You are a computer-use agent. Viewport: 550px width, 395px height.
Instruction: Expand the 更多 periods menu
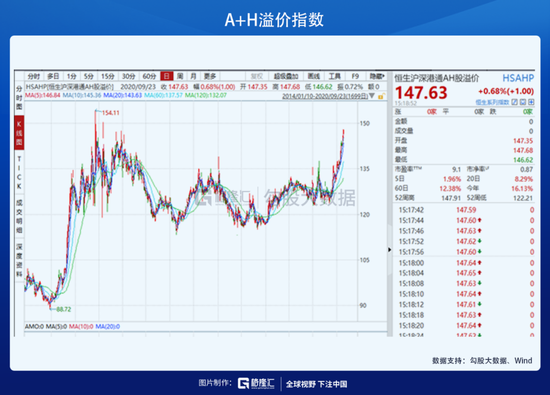point(210,76)
